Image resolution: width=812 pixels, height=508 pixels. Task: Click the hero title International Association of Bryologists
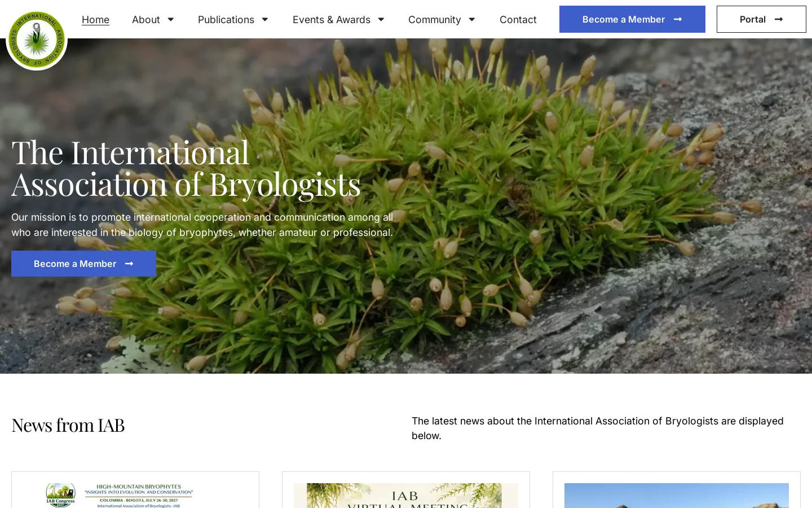pyautogui.click(x=186, y=168)
